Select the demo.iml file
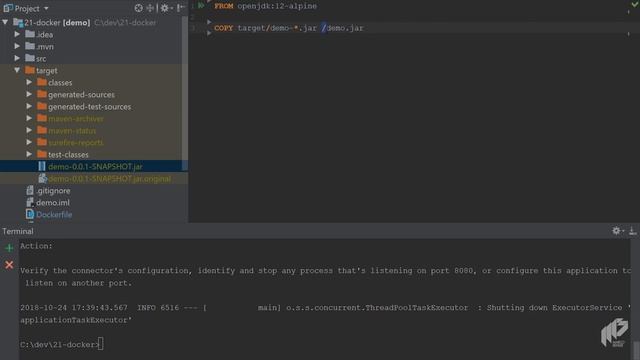Image resolution: width=640 pixels, height=360 pixels. tap(53, 202)
